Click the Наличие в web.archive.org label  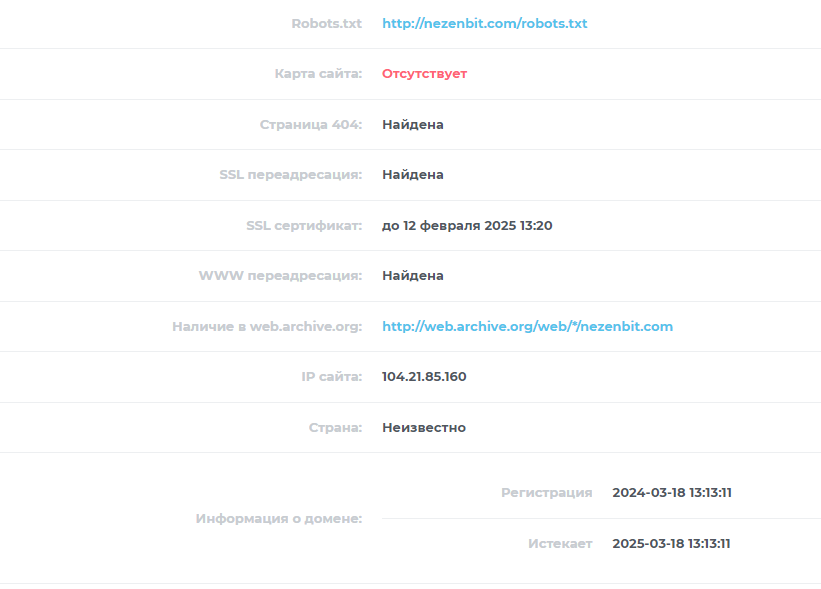pyautogui.click(x=267, y=327)
